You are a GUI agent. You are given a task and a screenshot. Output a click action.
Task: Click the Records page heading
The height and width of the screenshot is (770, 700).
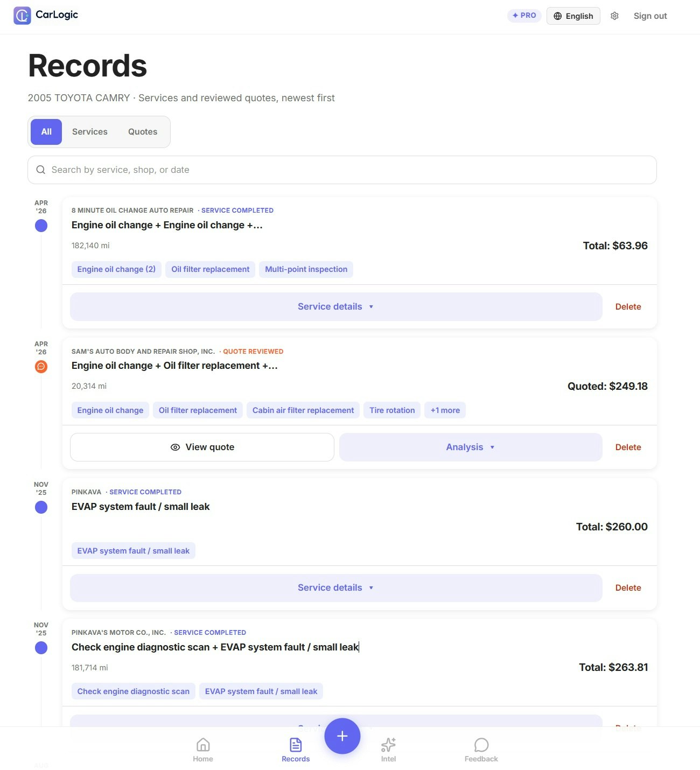click(x=87, y=66)
